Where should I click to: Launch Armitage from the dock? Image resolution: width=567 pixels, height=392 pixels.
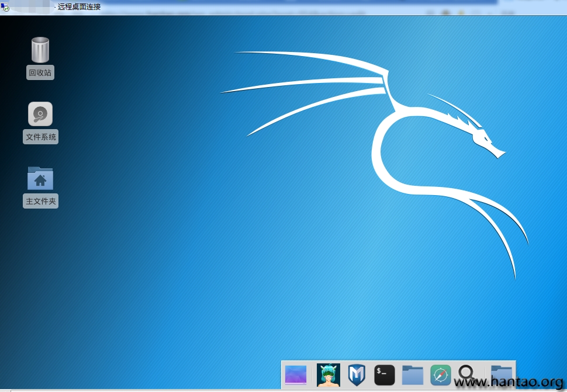(328, 374)
